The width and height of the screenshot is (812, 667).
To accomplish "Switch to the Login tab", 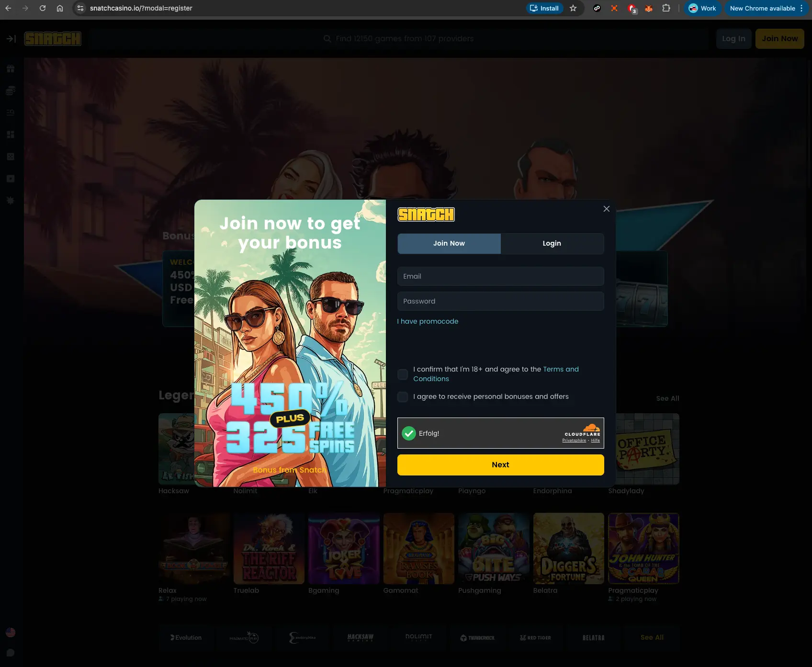I will (x=552, y=244).
